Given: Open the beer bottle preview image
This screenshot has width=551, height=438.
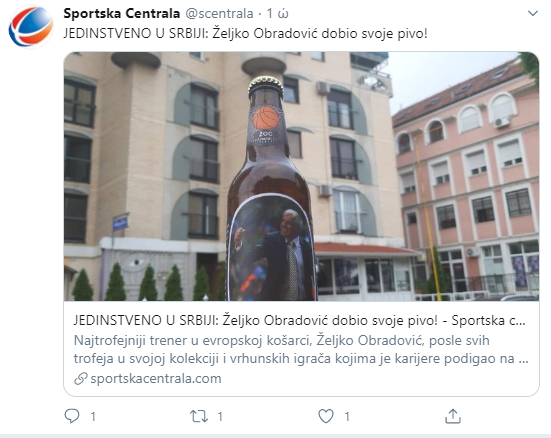Looking at the screenshot, I should tap(301, 176).
